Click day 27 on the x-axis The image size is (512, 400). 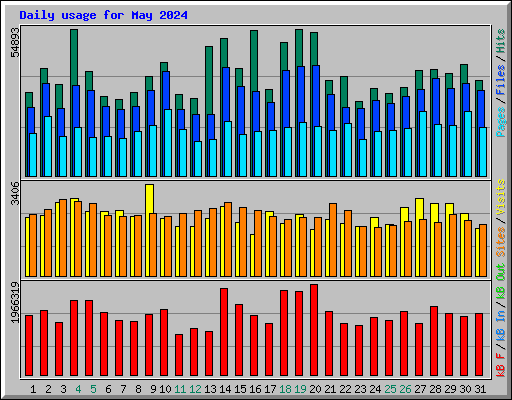coord(420,389)
